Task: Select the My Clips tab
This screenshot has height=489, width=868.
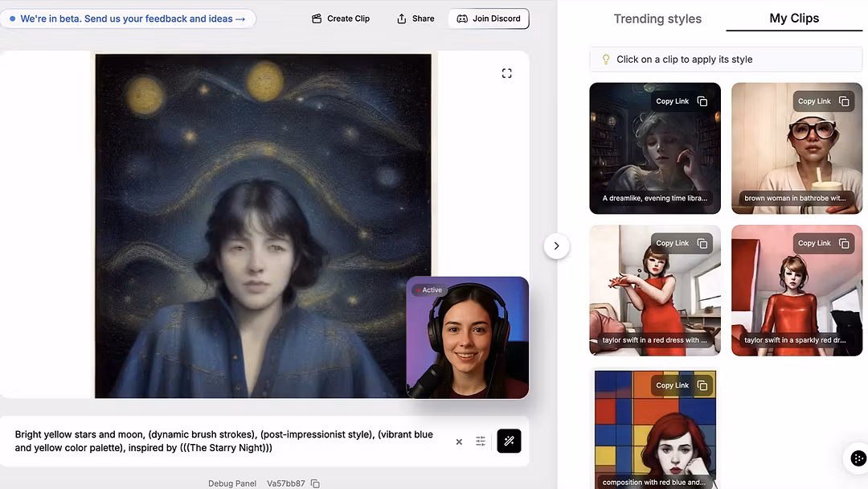Action: (793, 18)
